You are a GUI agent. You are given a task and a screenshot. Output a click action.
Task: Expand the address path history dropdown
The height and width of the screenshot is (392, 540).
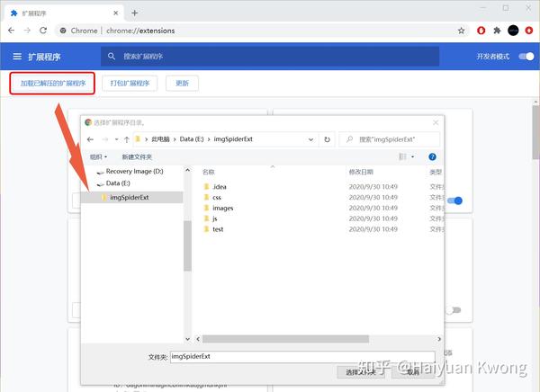(310, 139)
